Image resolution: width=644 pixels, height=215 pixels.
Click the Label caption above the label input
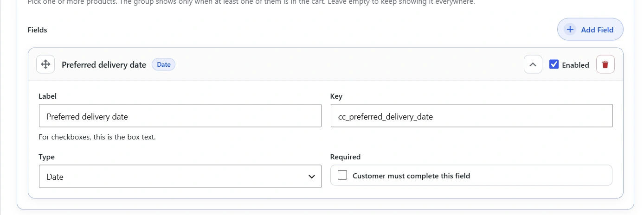tap(47, 96)
